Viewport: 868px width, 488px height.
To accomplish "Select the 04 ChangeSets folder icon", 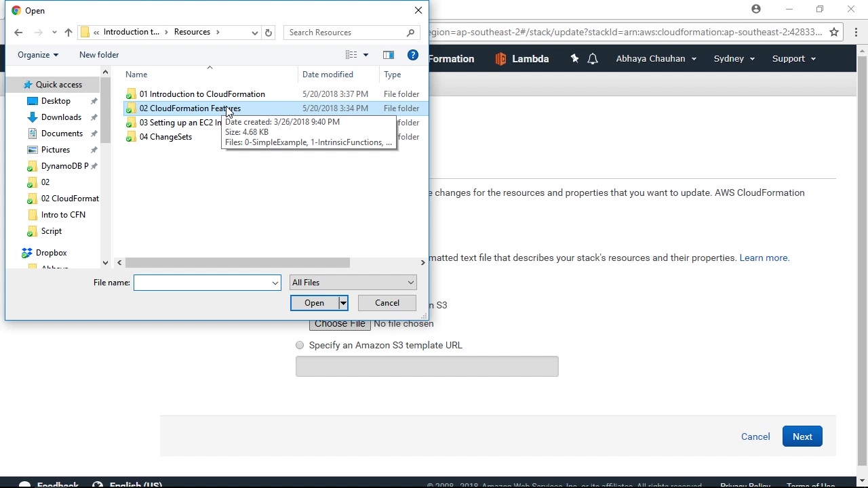I will tap(131, 137).
